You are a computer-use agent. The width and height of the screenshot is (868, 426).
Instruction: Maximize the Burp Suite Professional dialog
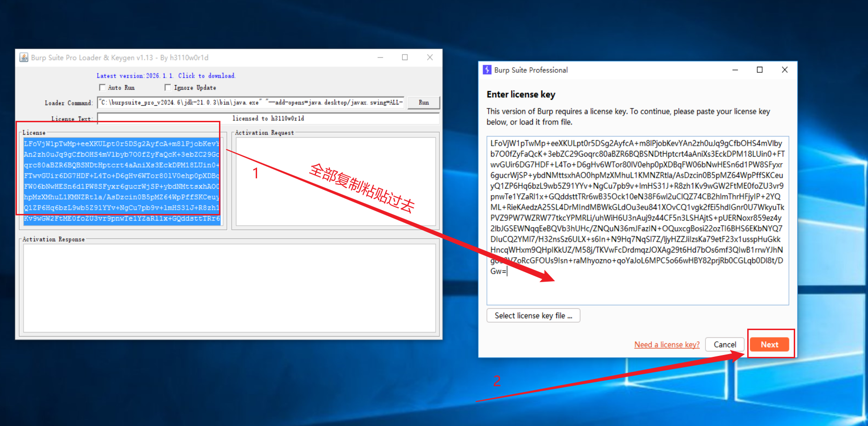click(759, 70)
